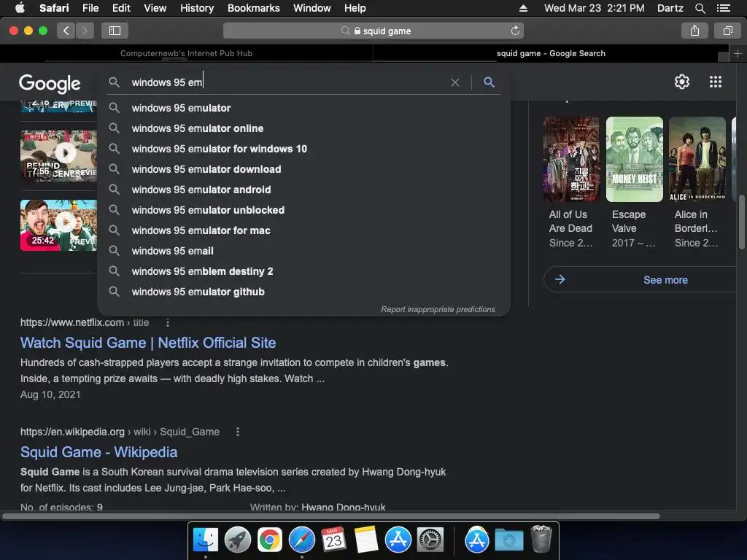Click the Google logo
The height and width of the screenshot is (560, 747).
click(50, 84)
